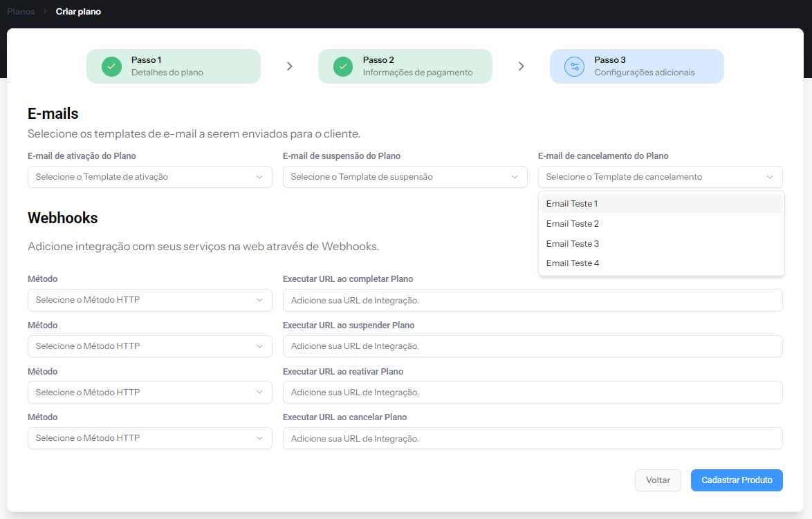The image size is (812, 519).
Task: Click the arrow between Passo 1 and Passo 2
Action: (290, 66)
